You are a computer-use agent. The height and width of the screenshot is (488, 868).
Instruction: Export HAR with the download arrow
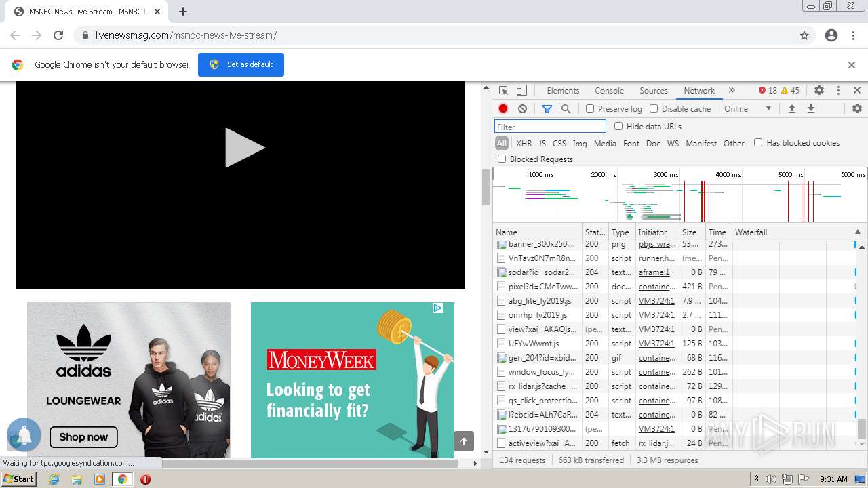coord(810,108)
